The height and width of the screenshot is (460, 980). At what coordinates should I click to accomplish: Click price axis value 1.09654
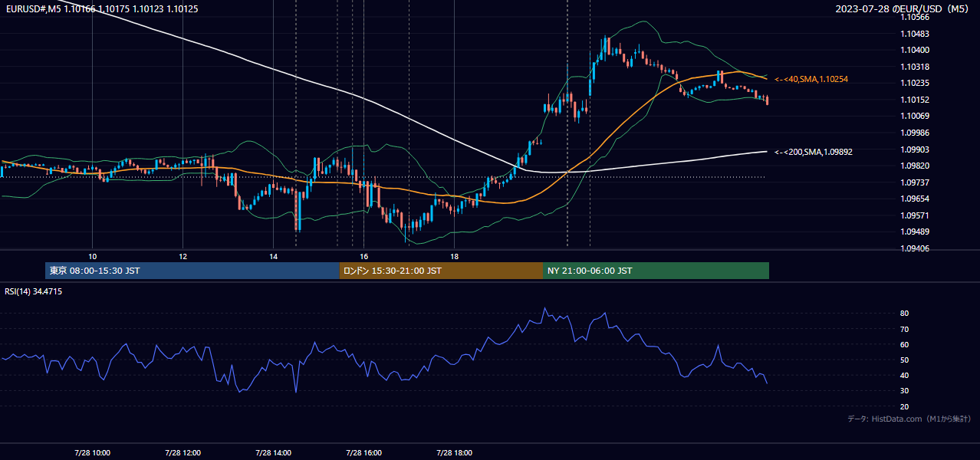(x=915, y=199)
